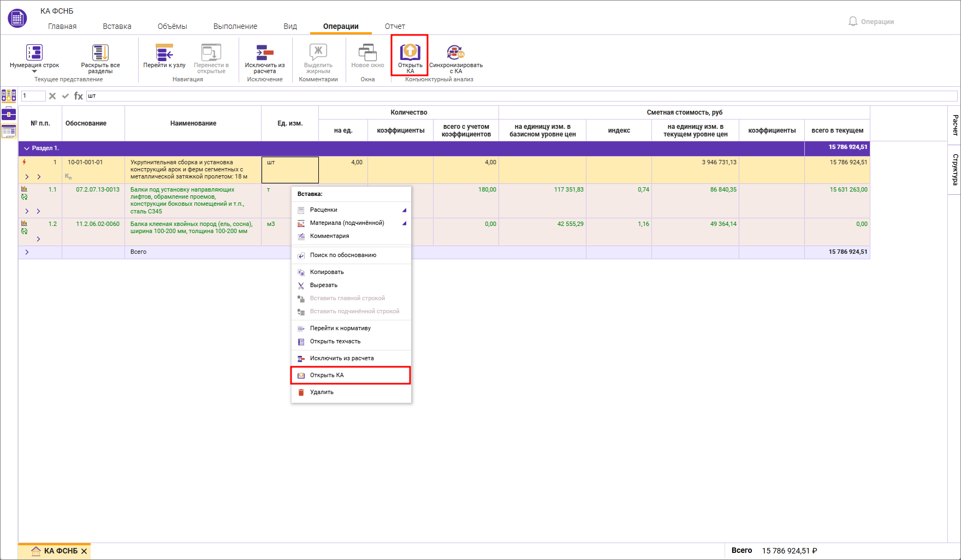Click the fx function icon
This screenshot has height=560, width=961.
click(79, 96)
